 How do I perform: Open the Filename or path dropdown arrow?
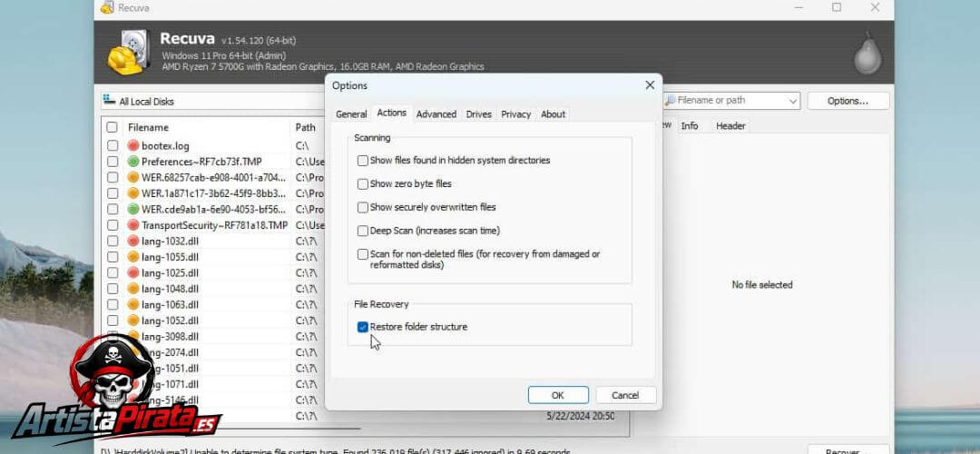point(792,101)
